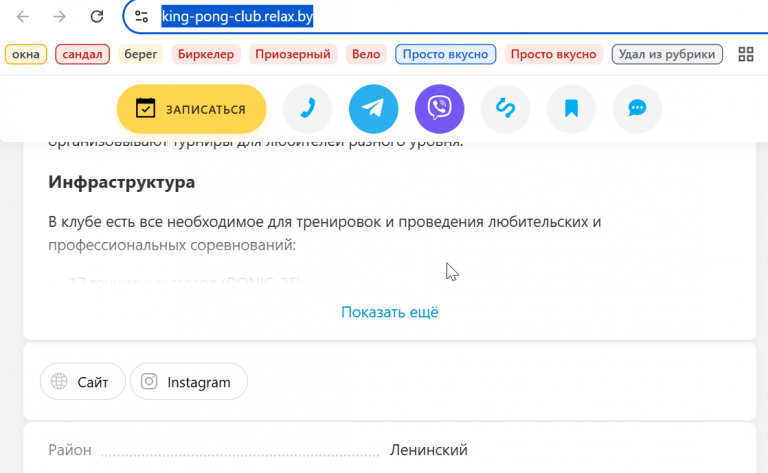
Task: Click paragraph starting 'В клубе есть все необходимое'
Action: point(324,233)
